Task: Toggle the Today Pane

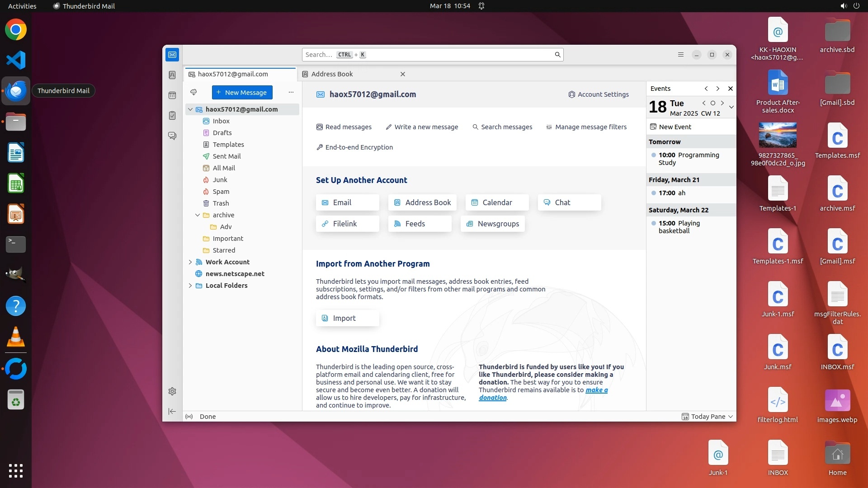Action: [x=708, y=417]
